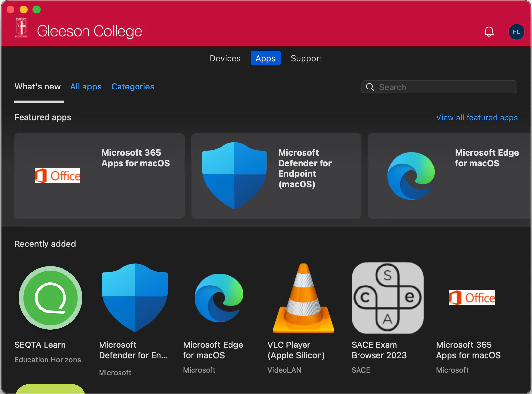Open the All apps list
The height and width of the screenshot is (394, 532).
click(86, 87)
